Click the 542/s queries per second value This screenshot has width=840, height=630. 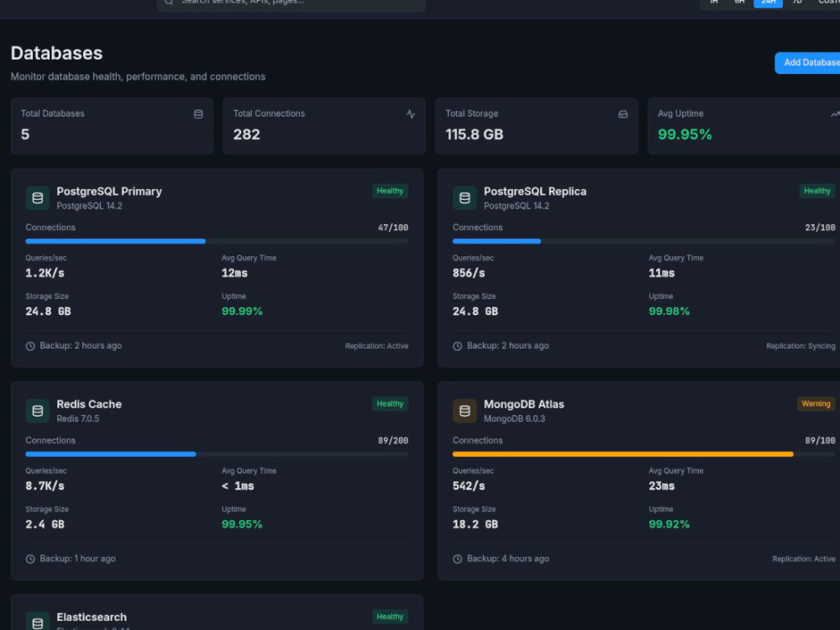pos(469,486)
